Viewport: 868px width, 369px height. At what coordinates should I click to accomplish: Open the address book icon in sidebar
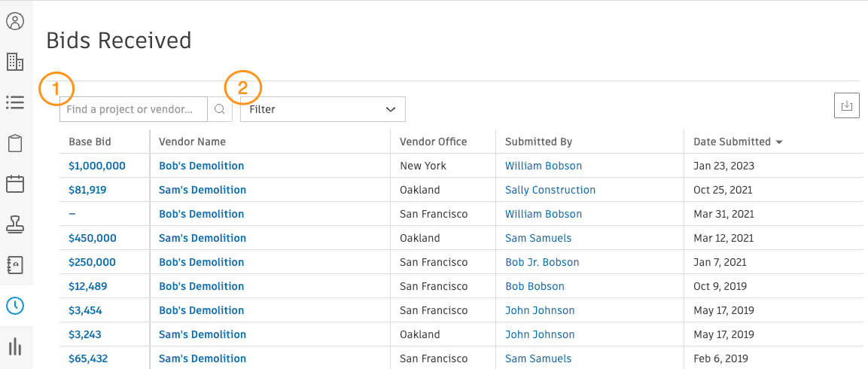click(x=15, y=264)
